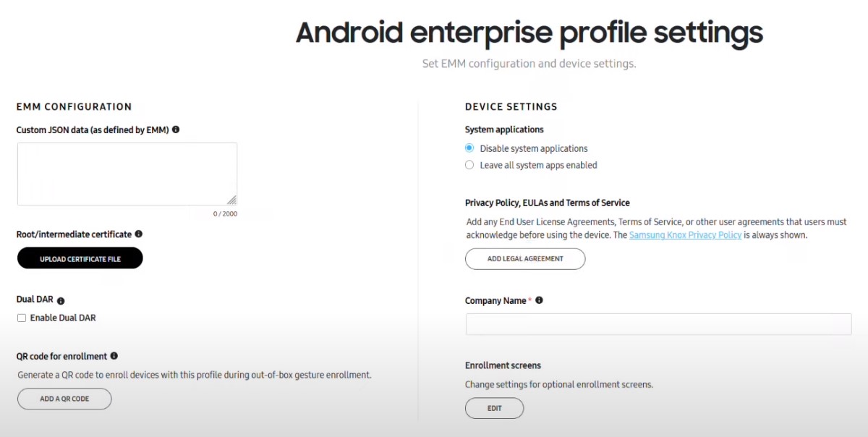This screenshot has height=437, width=868.
Task: Click the Dual DAR info icon
Action: click(x=61, y=300)
